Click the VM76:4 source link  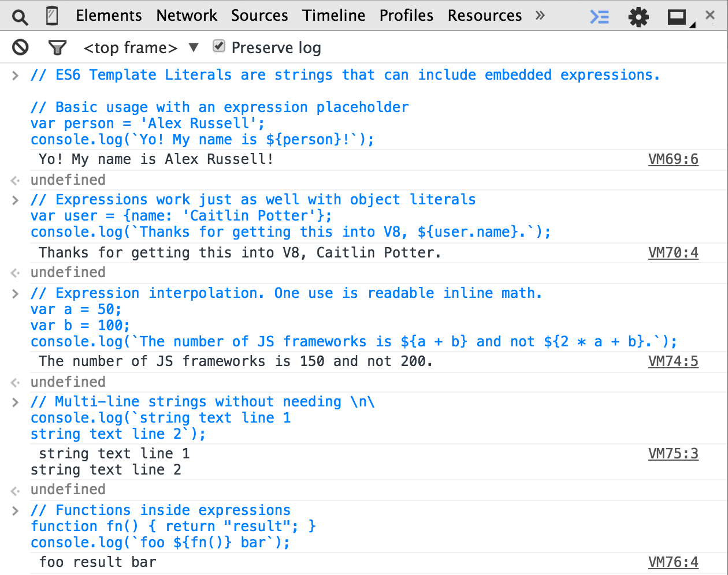pos(673,562)
